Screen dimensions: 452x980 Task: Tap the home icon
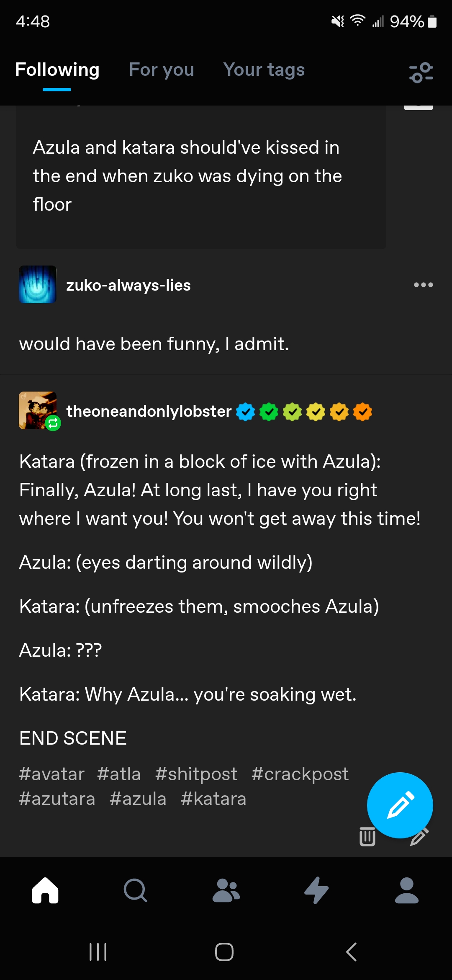coord(45,890)
